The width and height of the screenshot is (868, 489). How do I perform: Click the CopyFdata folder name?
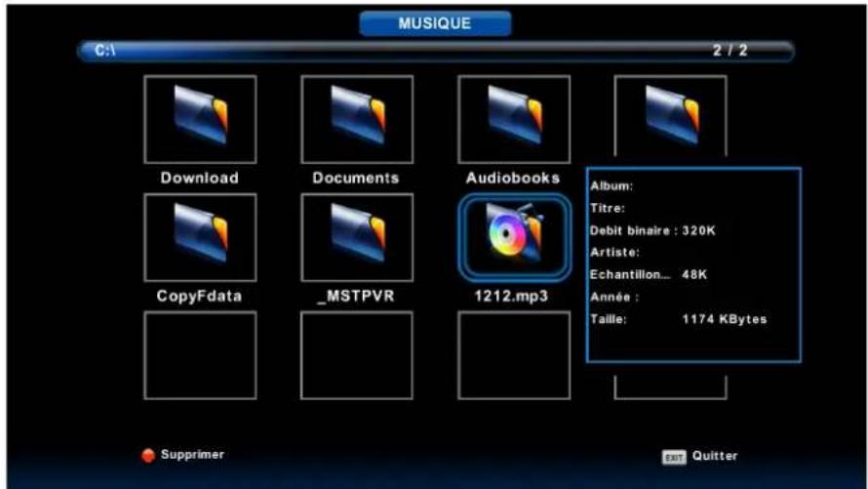(x=199, y=296)
